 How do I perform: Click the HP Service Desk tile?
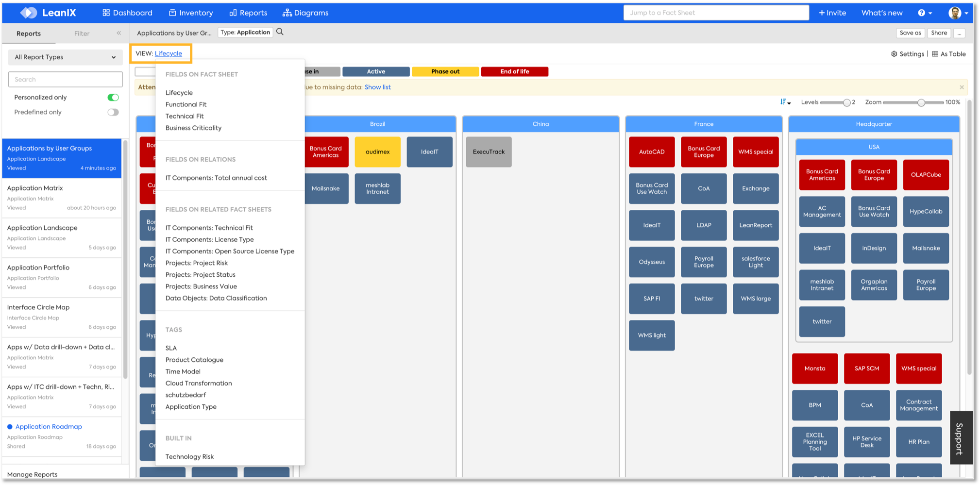tap(867, 442)
